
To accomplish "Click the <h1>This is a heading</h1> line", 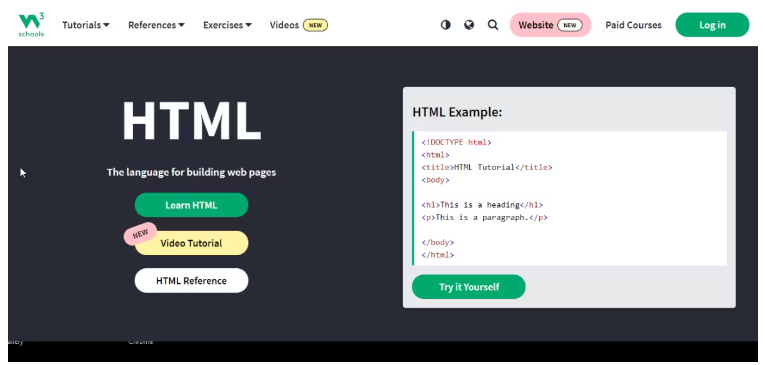I will coord(482,205).
